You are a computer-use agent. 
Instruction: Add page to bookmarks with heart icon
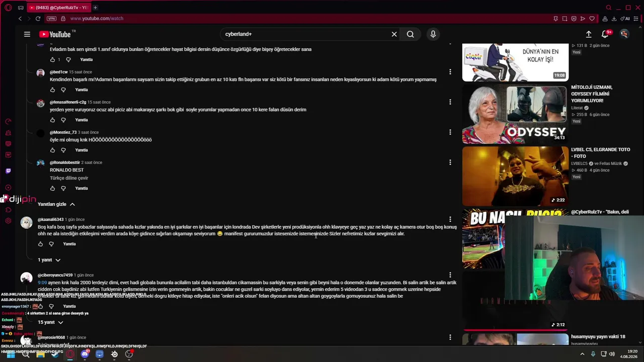point(592,19)
